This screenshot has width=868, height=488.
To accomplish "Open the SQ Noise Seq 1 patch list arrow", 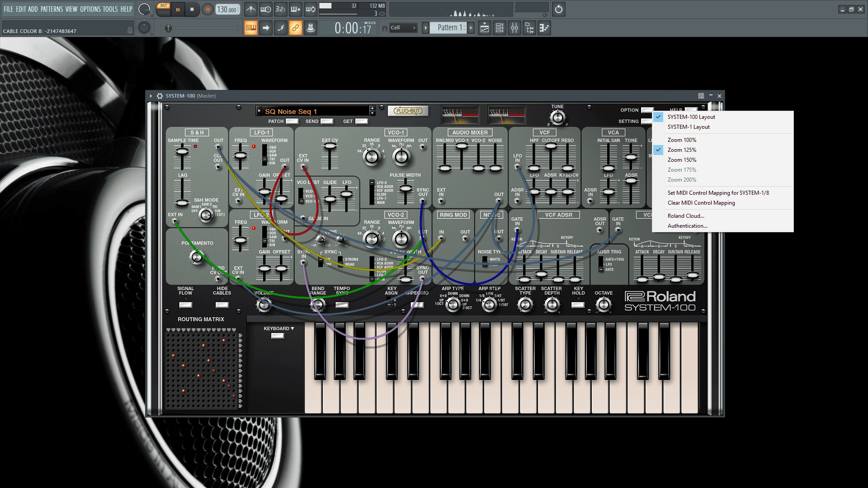I will coord(259,111).
